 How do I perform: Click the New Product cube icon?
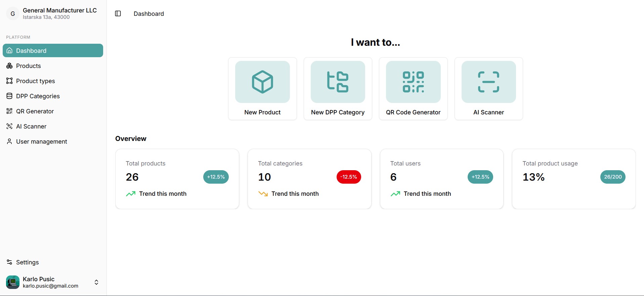[x=262, y=82]
